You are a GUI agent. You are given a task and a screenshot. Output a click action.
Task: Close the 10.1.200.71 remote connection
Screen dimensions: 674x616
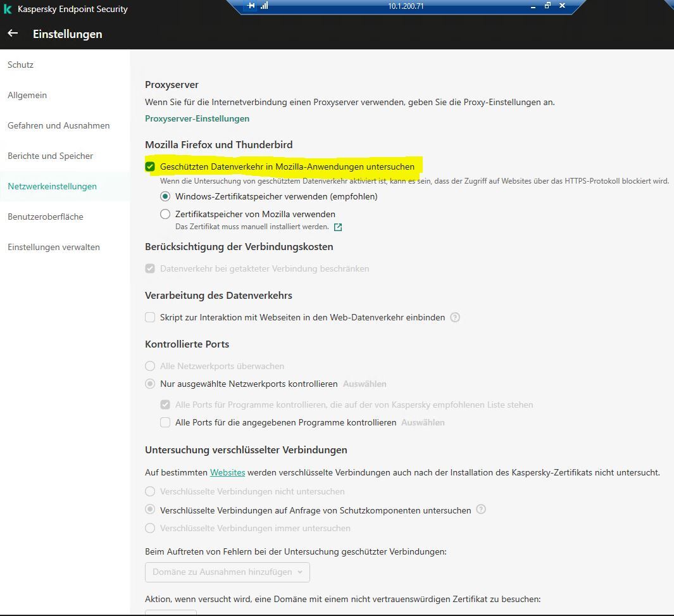click(x=562, y=6)
